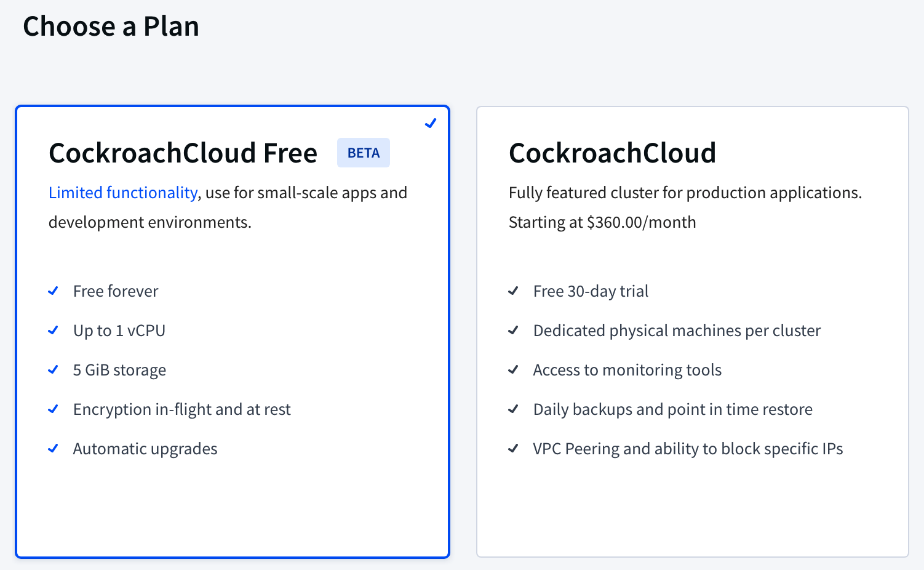Open the Limited functionality link
924x570 pixels.
(122, 192)
